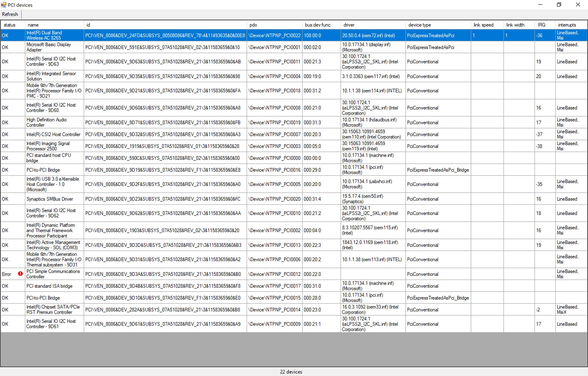Click the IRQ column header
Viewport: 588px width, 376px height.
point(545,25)
